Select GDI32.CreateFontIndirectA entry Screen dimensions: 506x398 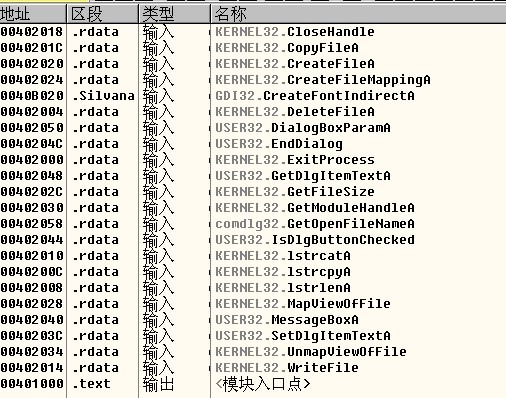(x=315, y=96)
